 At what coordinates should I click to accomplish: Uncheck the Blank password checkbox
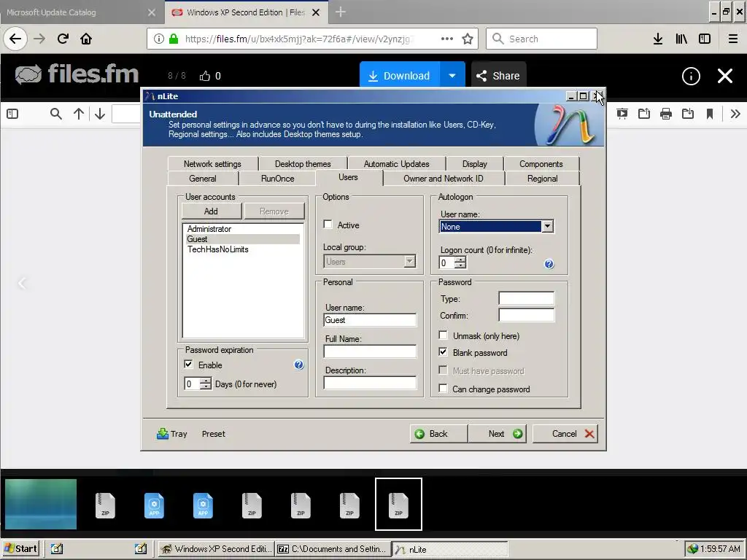pyautogui.click(x=443, y=352)
